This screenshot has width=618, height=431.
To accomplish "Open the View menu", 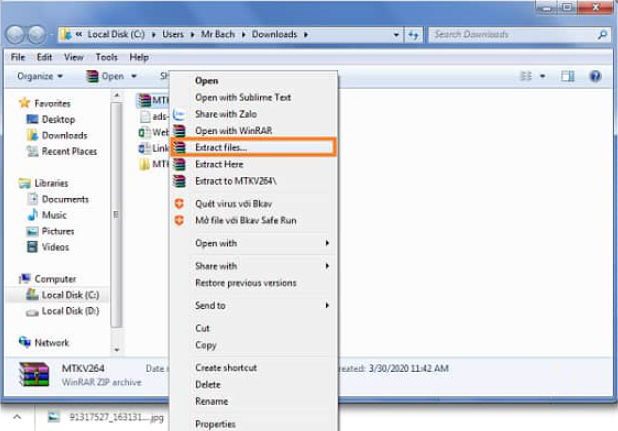I will click(74, 57).
